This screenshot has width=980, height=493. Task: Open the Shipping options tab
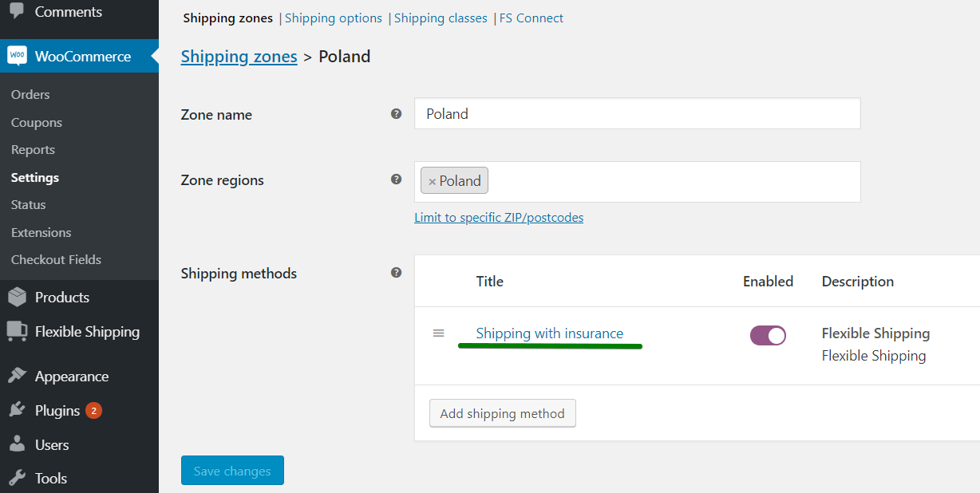pyautogui.click(x=333, y=18)
